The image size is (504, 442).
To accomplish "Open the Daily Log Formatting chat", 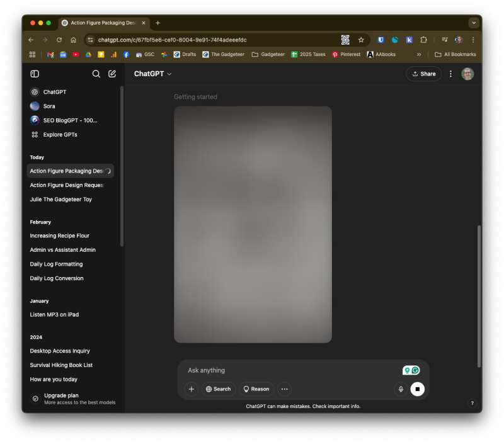I will (x=56, y=264).
